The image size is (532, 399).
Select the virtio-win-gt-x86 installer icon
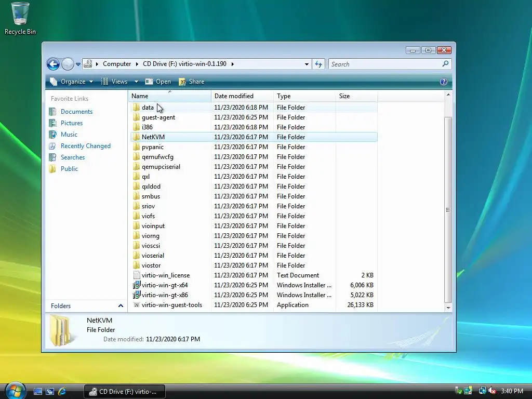[137, 295]
